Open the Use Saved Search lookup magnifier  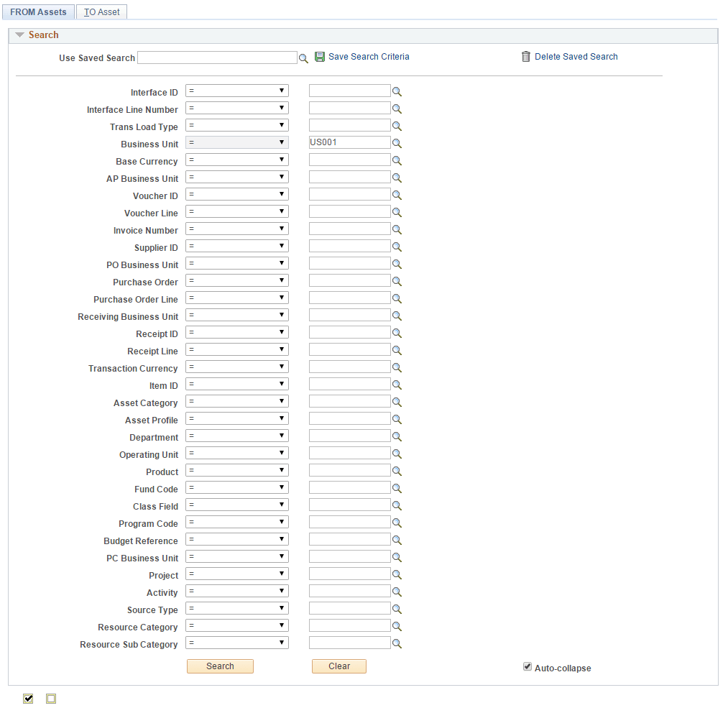pos(303,58)
